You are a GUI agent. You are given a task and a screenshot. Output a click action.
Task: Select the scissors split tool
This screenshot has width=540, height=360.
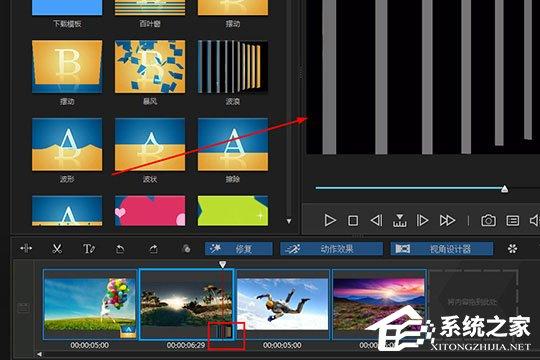click(57, 249)
